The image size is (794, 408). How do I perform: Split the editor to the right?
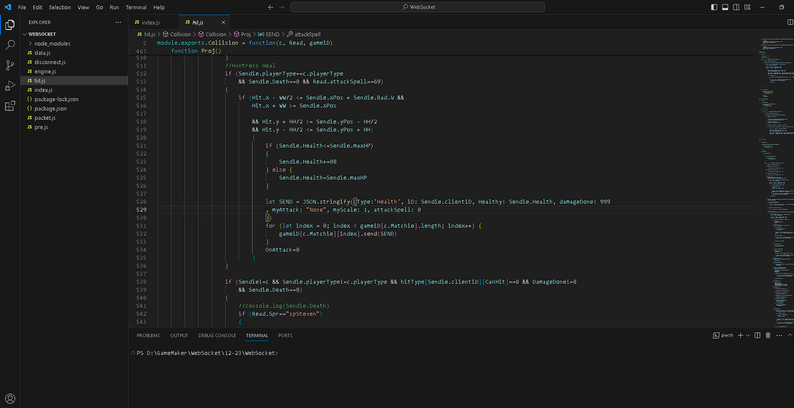pyautogui.click(x=789, y=22)
